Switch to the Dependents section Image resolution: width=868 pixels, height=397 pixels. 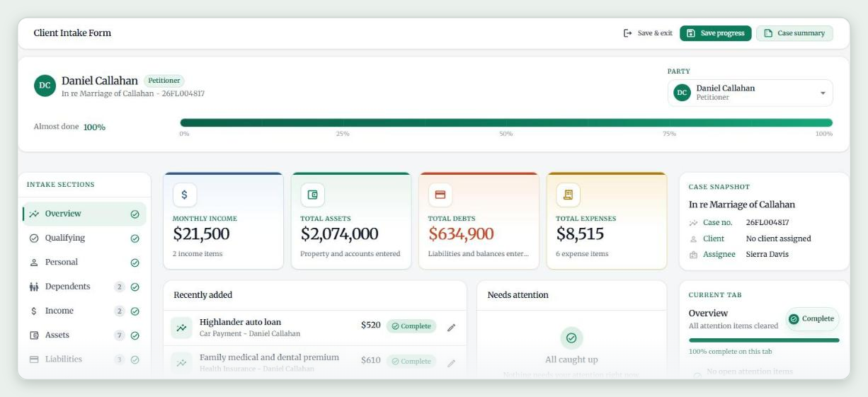click(84, 287)
